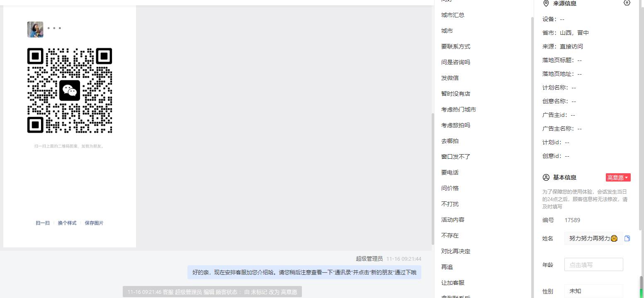Click the 落地页标题 row
The width and height of the screenshot is (644, 298).
point(562,60)
